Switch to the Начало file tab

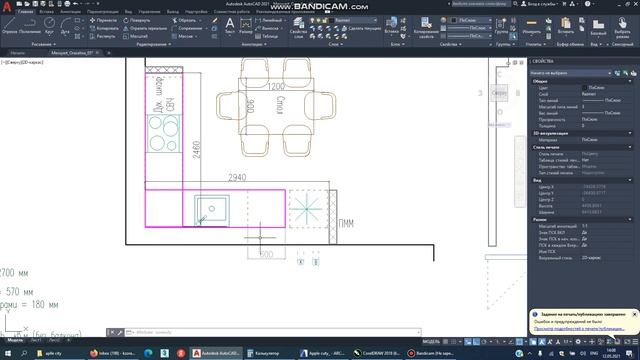(18, 53)
